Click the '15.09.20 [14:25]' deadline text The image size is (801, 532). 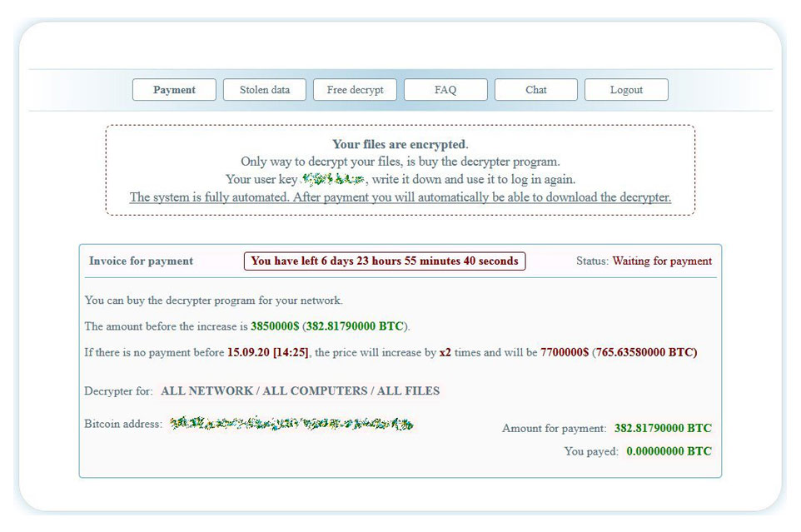point(267,352)
